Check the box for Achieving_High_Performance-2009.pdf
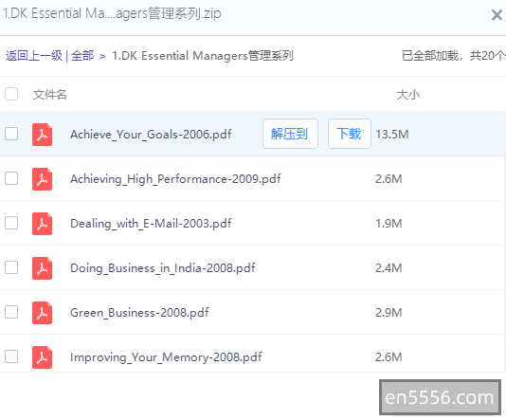Image resolution: width=506 pixels, height=420 pixels. click(x=11, y=178)
